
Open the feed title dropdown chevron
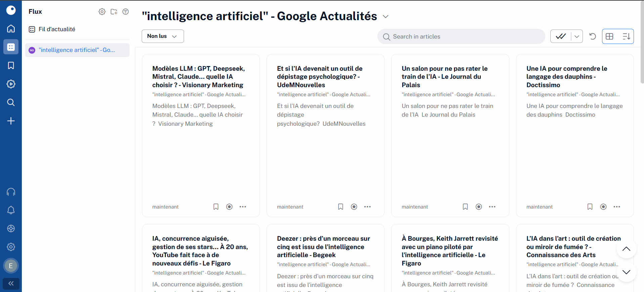click(385, 16)
